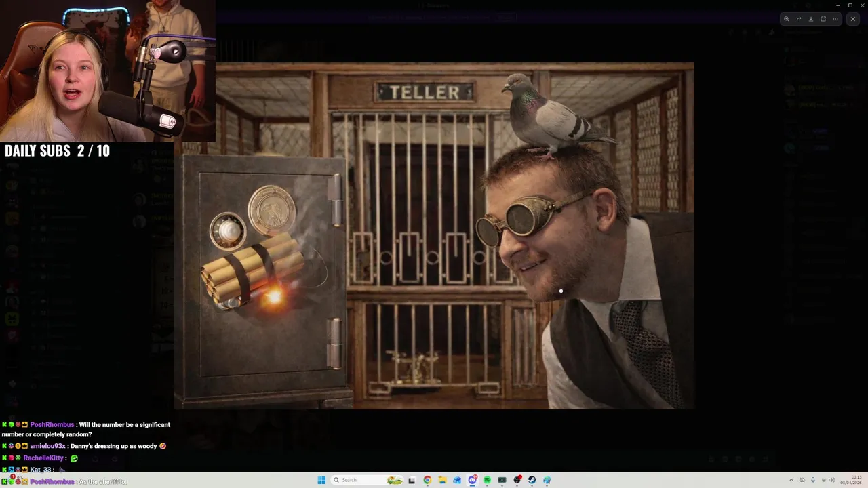Click the amielou93x username in chat
Viewport: 868px width, 488px height.
click(x=47, y=446)
